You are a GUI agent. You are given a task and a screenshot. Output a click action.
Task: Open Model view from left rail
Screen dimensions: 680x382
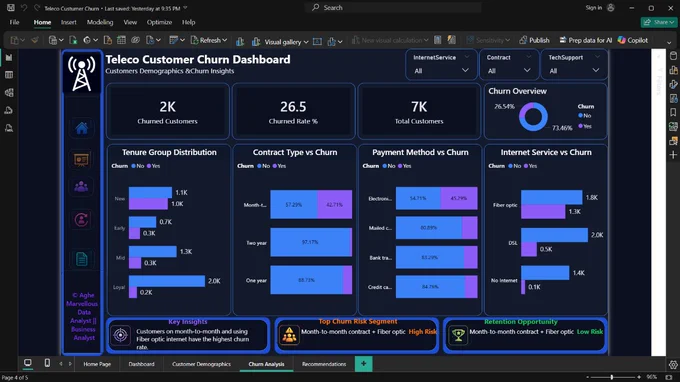[x=9, y=93]
